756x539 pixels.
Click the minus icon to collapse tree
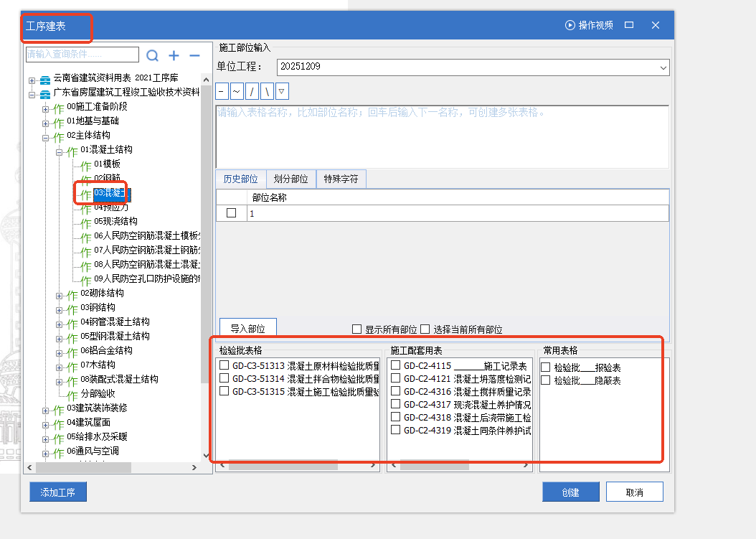coord(194,55)
